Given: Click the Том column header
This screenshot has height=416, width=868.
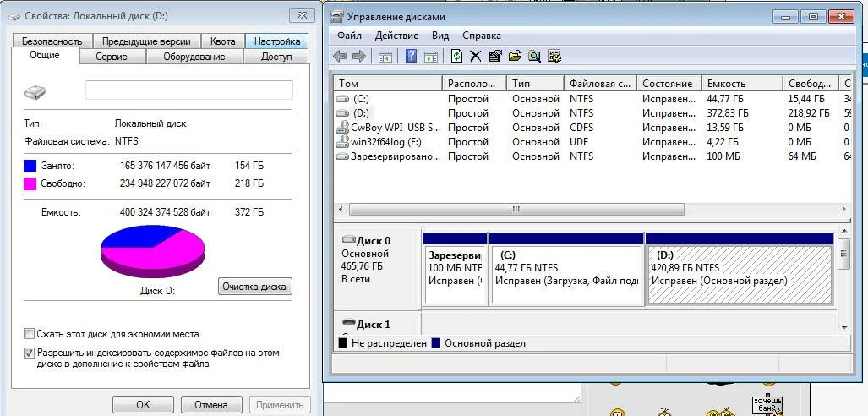Looking at the screenshot, I should pyautogui.click(x=387, y=84).
